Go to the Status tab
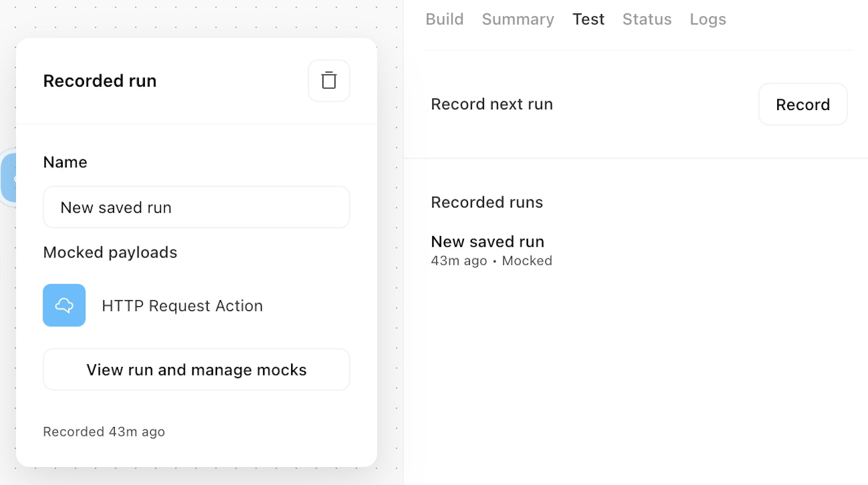 [647, 19]
